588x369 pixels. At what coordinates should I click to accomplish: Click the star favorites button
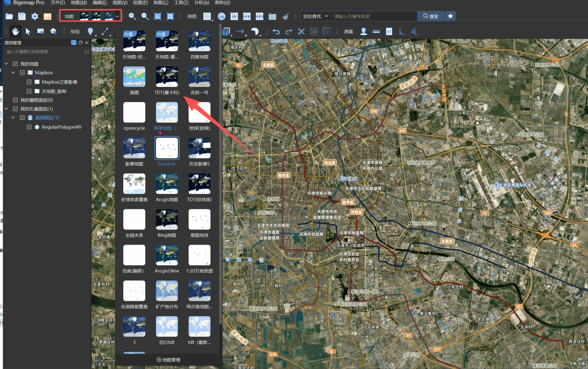coord(450,16)
